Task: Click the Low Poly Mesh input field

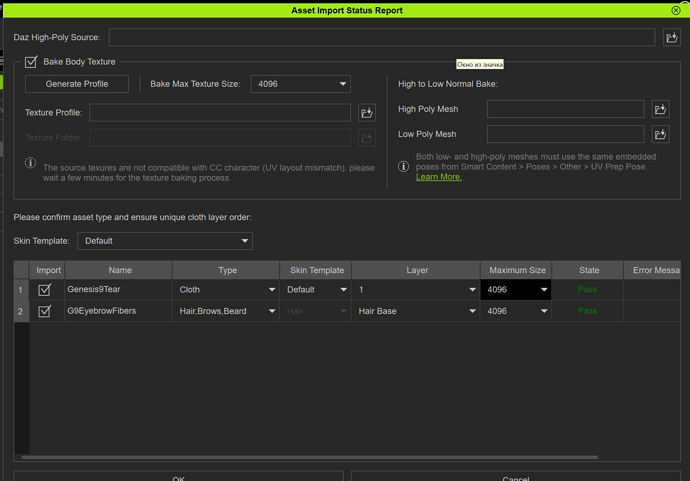Action: pyautogui.click(x=565, y=134)
